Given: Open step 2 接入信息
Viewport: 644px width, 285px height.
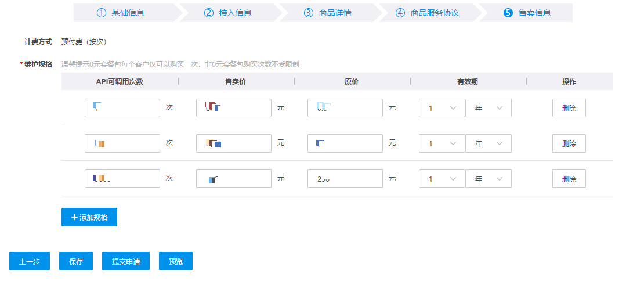Looking at the screenshot, I should (227, 13).
